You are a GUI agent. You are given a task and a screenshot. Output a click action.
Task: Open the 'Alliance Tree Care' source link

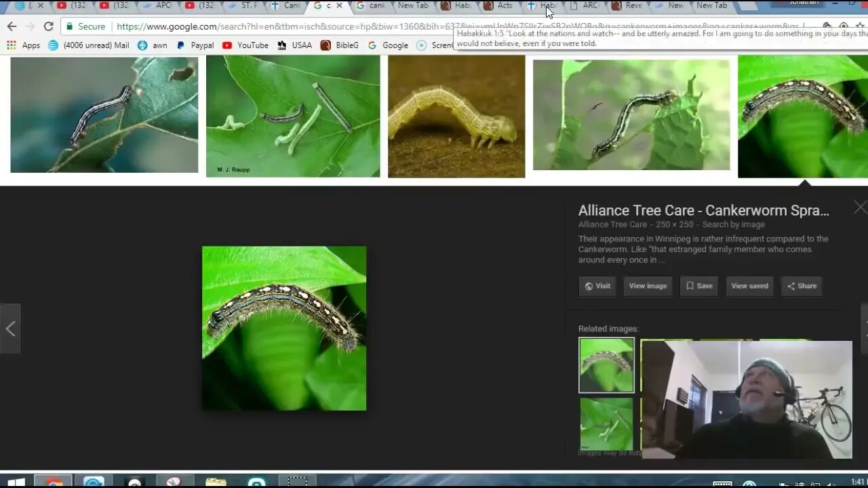click(612, 224)
